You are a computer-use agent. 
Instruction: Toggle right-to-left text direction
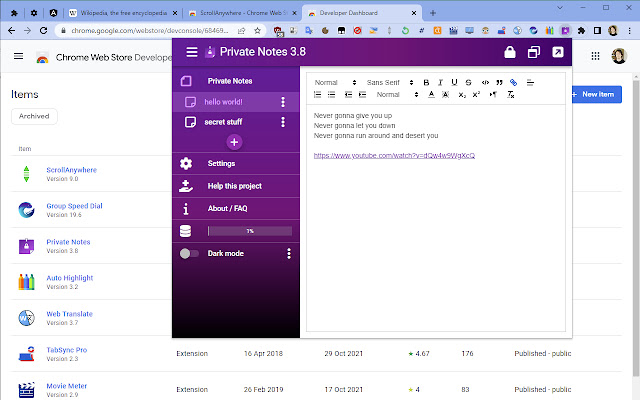[493, 95]
